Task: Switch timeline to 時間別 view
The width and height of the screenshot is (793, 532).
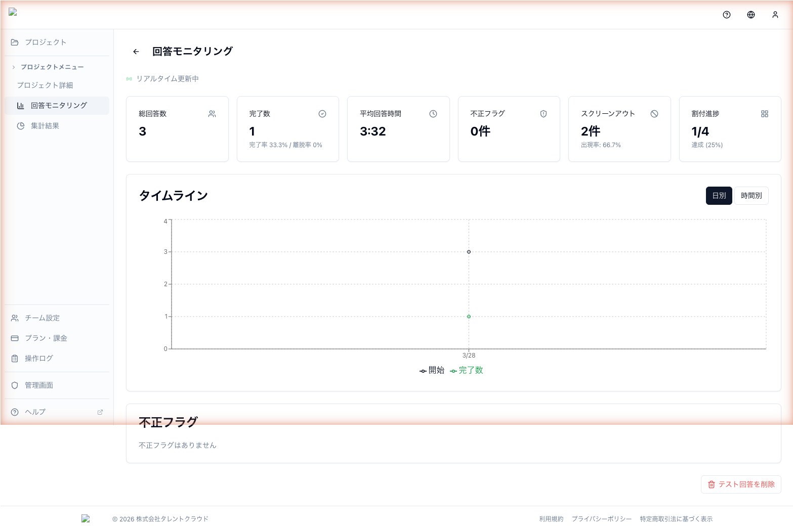Action: (x=751, y=196)
